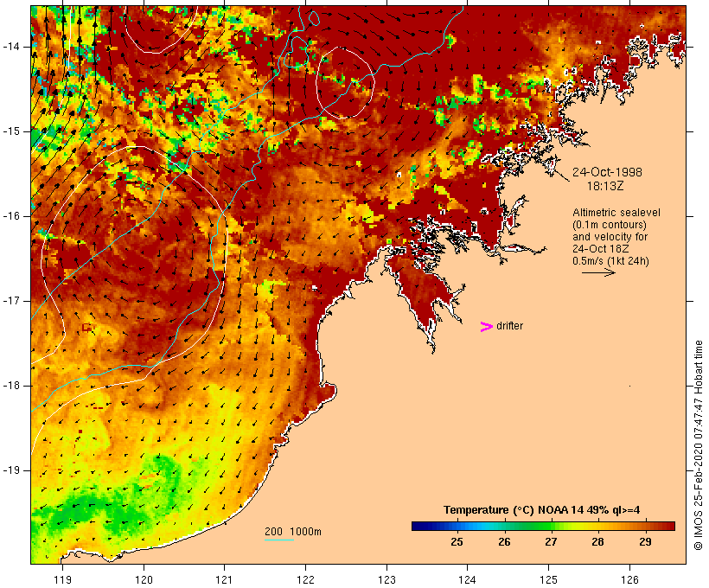709x588 pixels.
Task: Click the '120' longitude axis label
Action: 144,579
